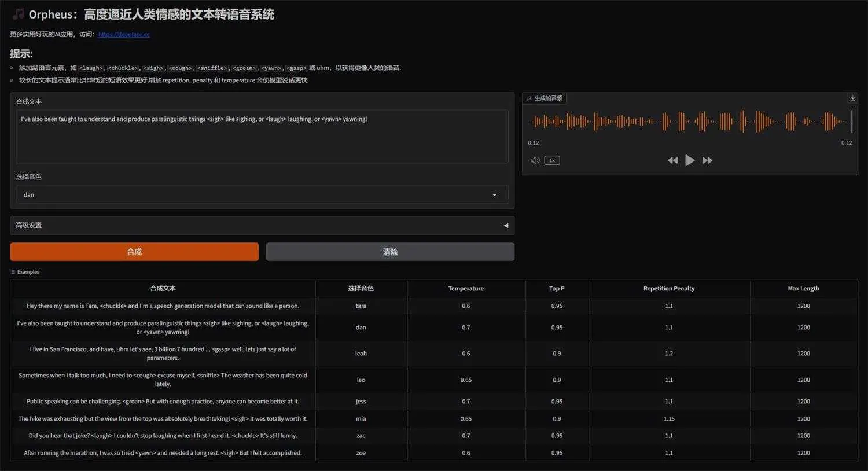
Task: Download the generated audio file
Action: 852,98
